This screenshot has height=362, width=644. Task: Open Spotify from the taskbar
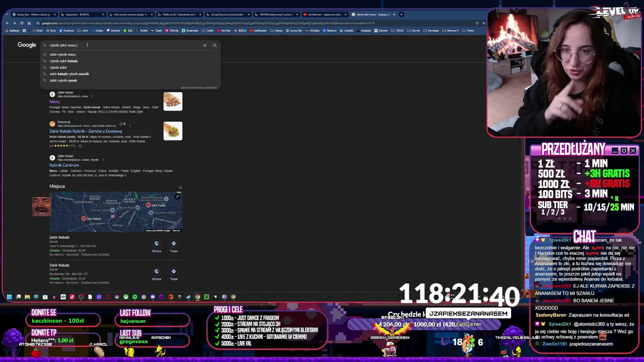[134, 297]
